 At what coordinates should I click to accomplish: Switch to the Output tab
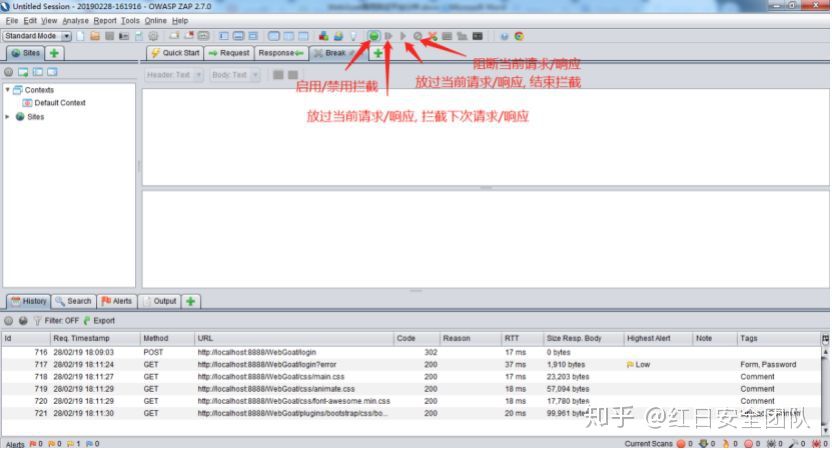point(159,301)
